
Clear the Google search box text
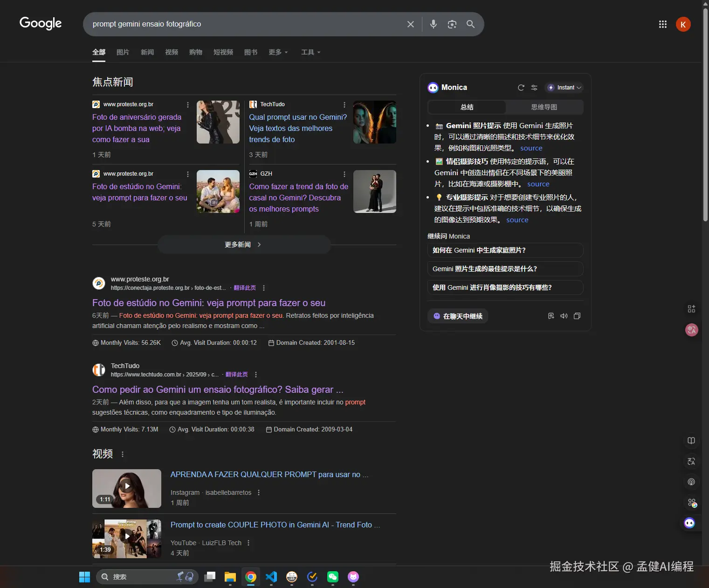click(410, 24)
